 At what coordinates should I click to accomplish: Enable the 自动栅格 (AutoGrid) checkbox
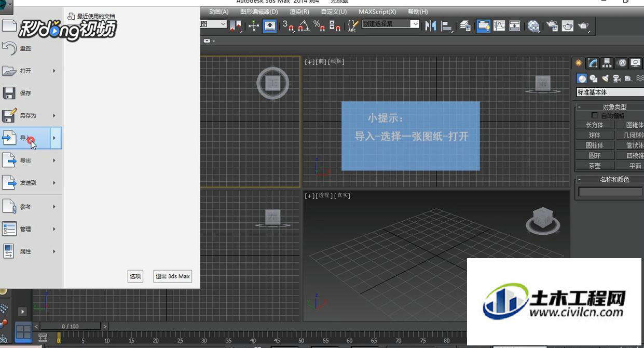(595, 116)
